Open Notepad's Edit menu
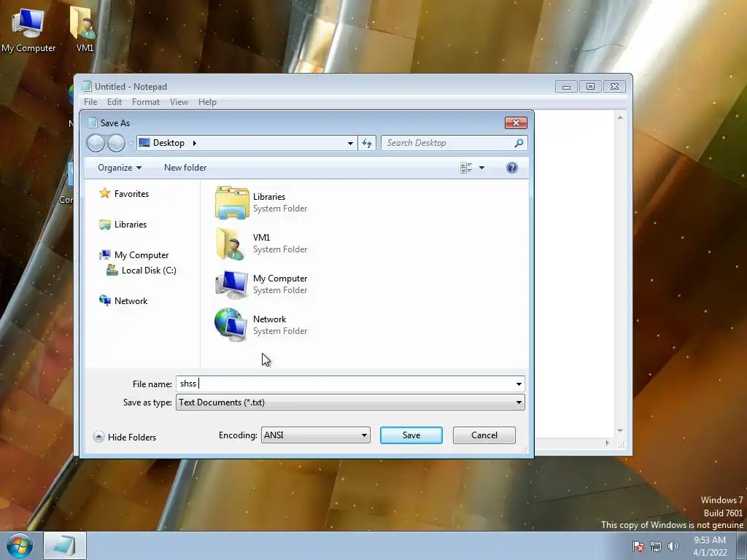This screenshot has width=747, height=560. pyautogui.click(x=115, y=102)
